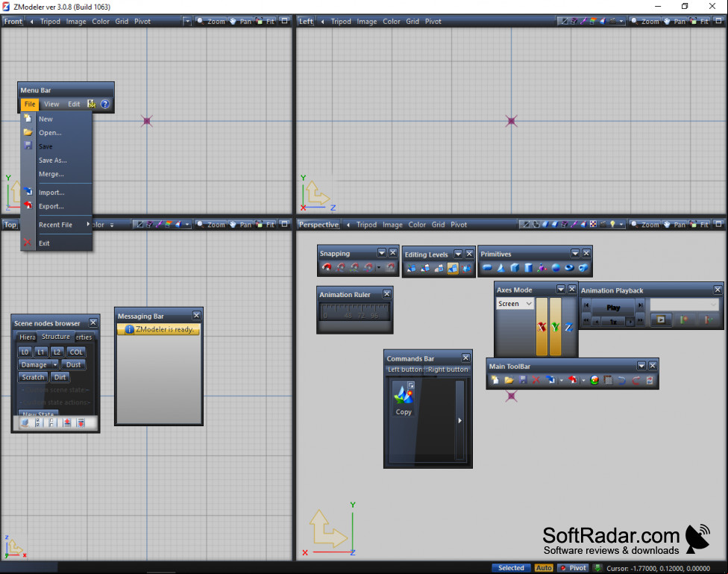This screenshot has width=728, height=574.
Task: Click the tube primitive icon in Primitives
Action: coord(583,268)
